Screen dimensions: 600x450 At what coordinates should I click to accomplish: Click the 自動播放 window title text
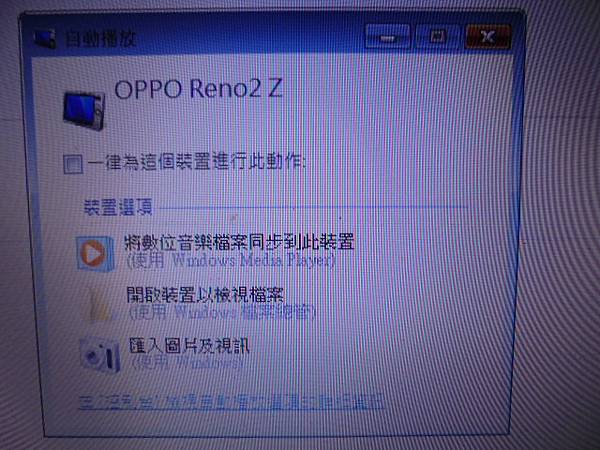101,39
